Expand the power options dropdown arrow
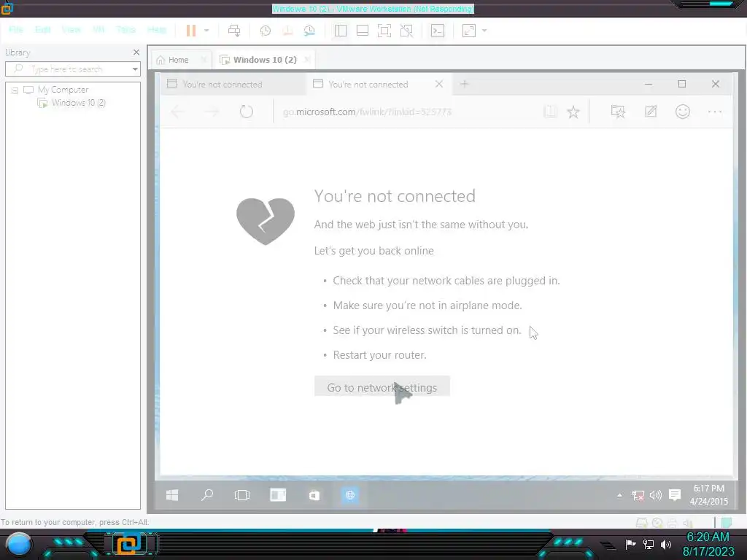 point(206,31)
